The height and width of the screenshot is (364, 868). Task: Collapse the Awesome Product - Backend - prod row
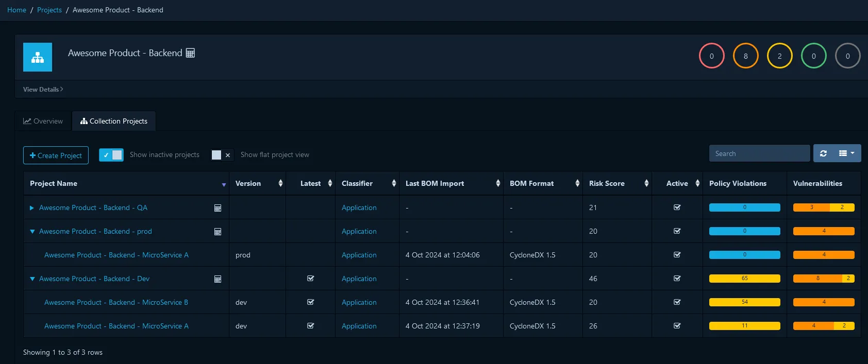(32, 232)
